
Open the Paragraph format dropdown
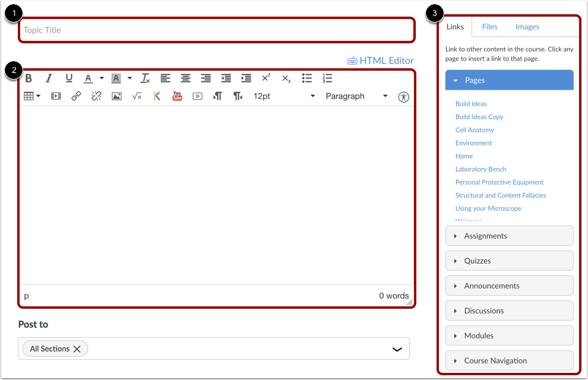356,96
